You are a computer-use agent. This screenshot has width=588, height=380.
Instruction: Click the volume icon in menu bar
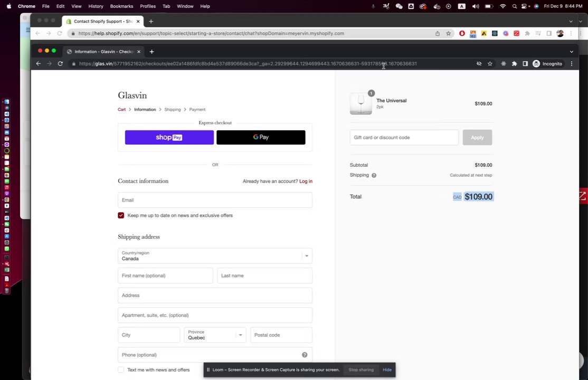(x=476, y=6)
